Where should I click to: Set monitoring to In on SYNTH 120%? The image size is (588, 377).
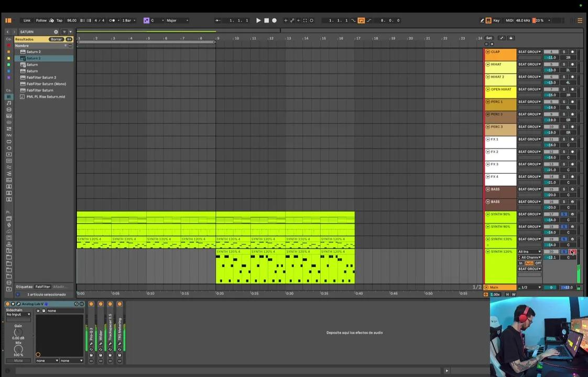click(521, 263)
